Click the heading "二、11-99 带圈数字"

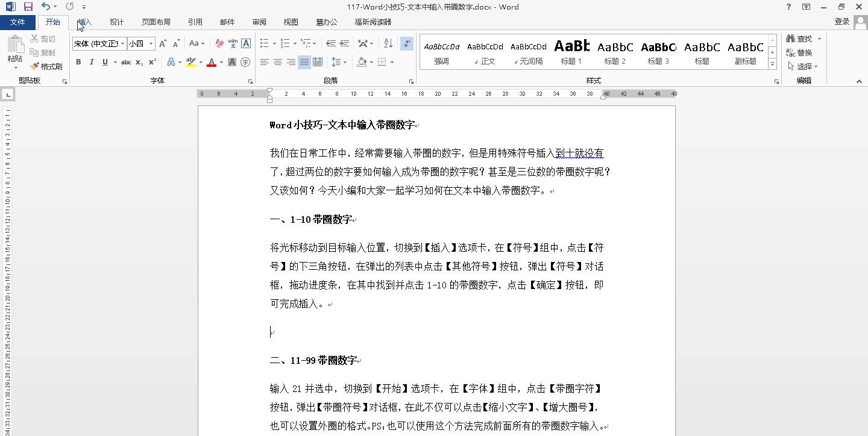coord(313,360)
